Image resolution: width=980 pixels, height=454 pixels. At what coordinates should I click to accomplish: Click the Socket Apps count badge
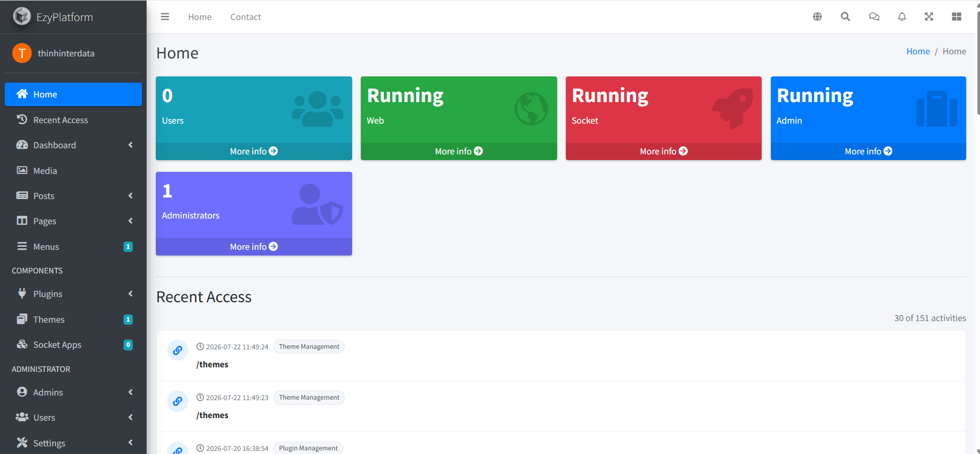coord(128,345)
